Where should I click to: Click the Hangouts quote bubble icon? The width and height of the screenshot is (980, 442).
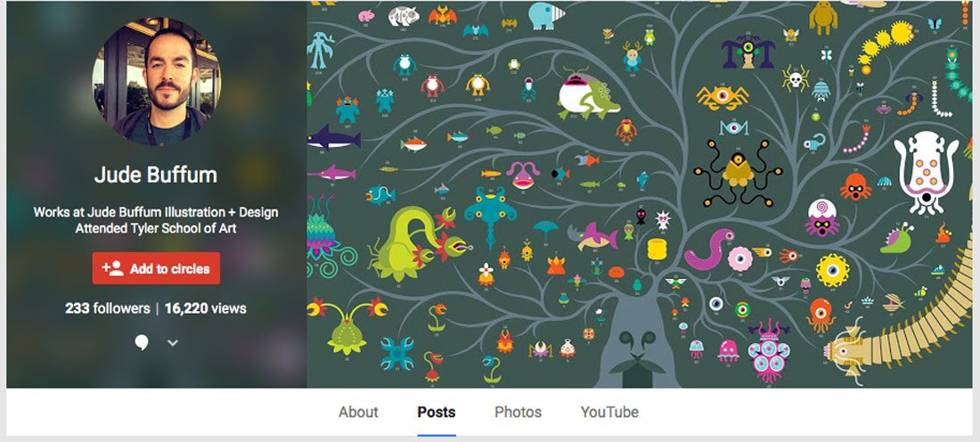[x=142, y=342]
